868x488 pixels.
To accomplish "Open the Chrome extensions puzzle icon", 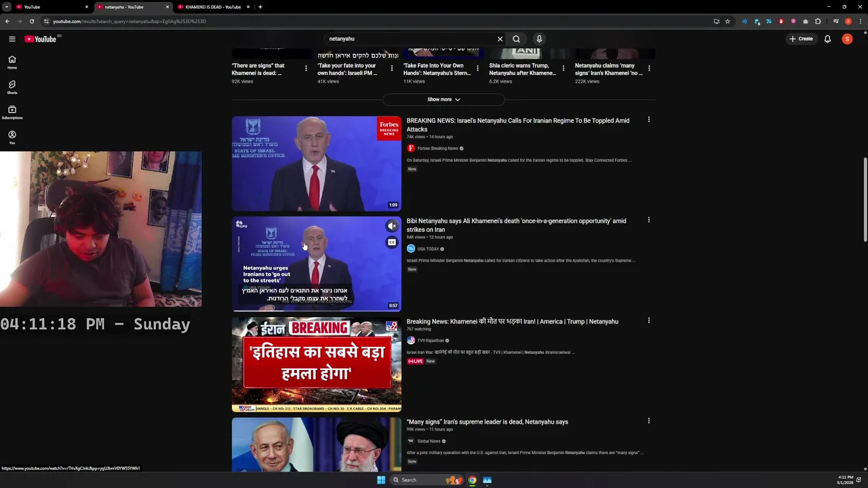I will tap(818, 21).
